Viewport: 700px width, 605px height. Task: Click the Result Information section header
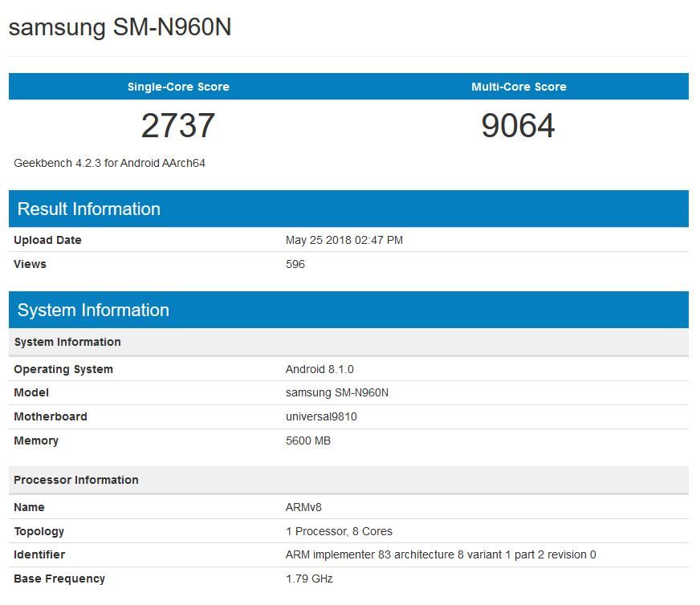[x=348, y=209]
